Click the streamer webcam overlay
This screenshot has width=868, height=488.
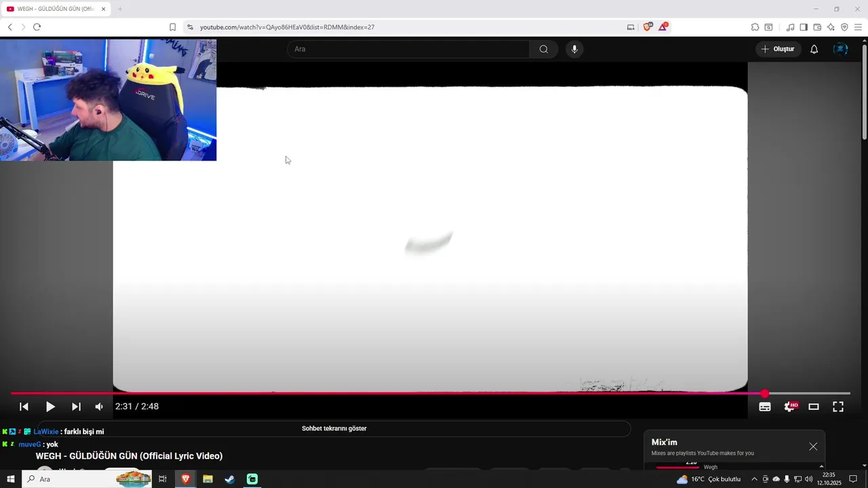(x=108, y=100)
